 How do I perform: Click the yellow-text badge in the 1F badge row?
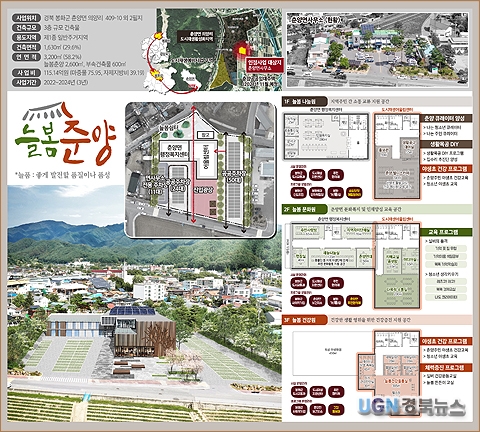point(354,192)
